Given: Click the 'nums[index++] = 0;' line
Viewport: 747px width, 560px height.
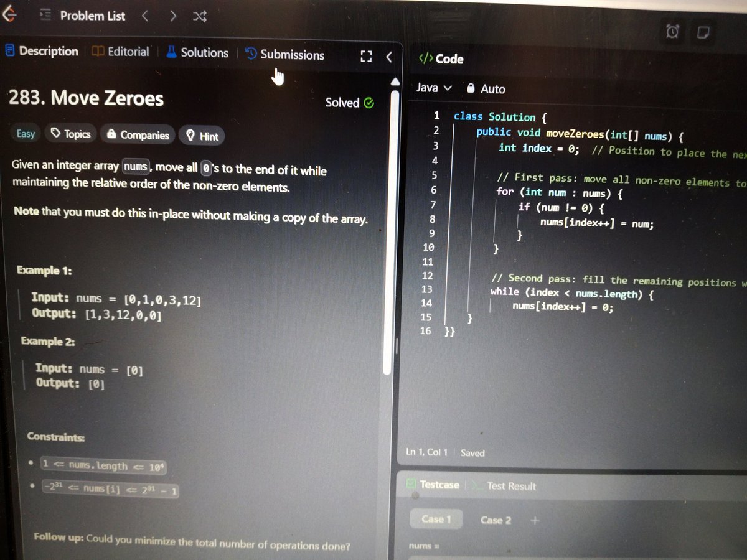Looking at the screenshot, I should coord(563,307).
